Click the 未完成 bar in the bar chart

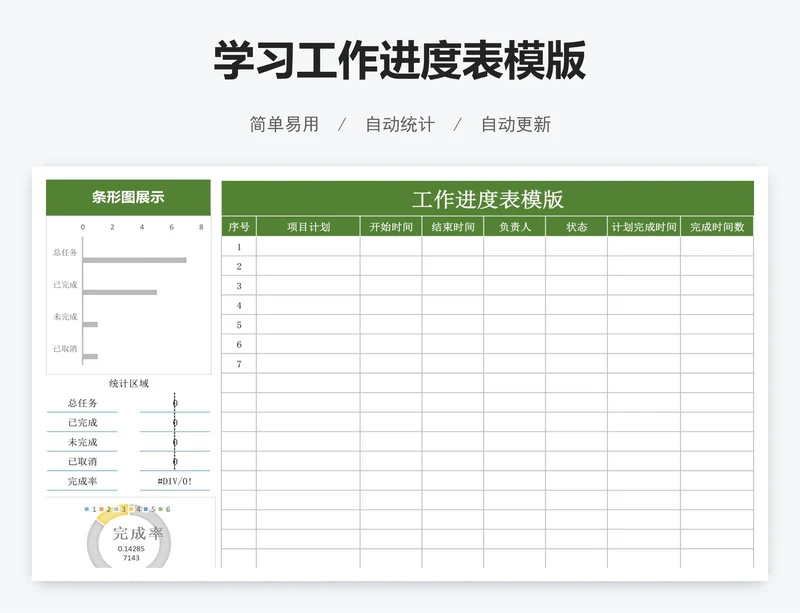point(90,325)
